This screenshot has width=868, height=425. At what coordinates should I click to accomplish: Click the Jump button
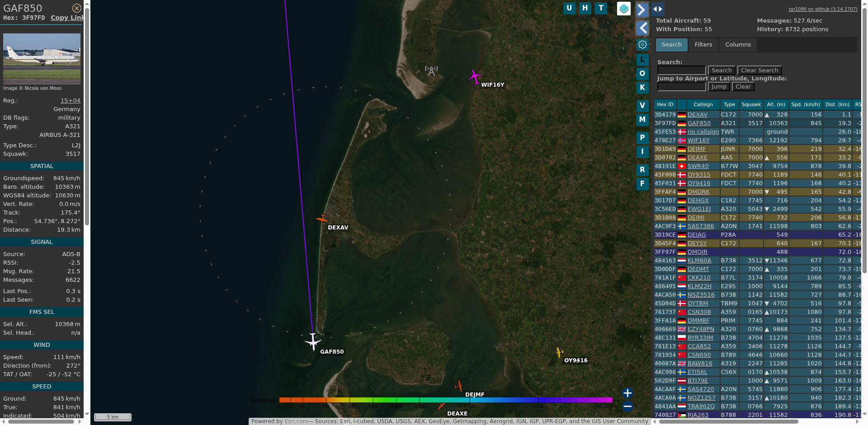pyautogui.click(x=719, y=87)
